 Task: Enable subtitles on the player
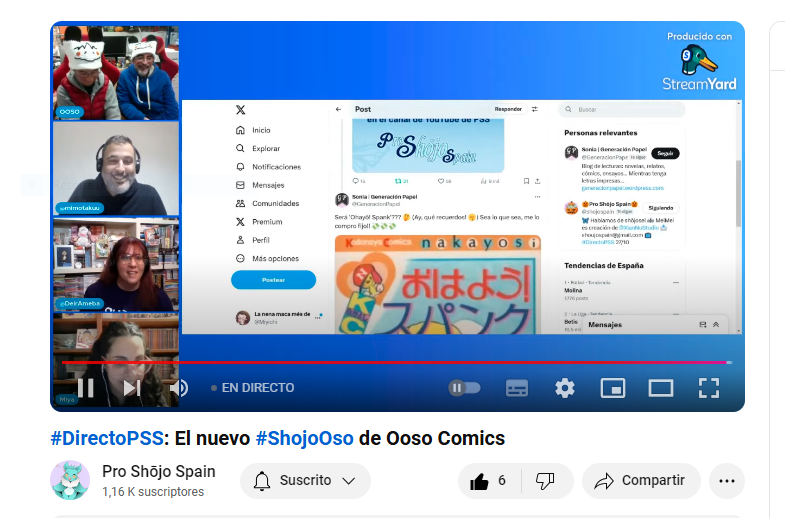(517, 388)
